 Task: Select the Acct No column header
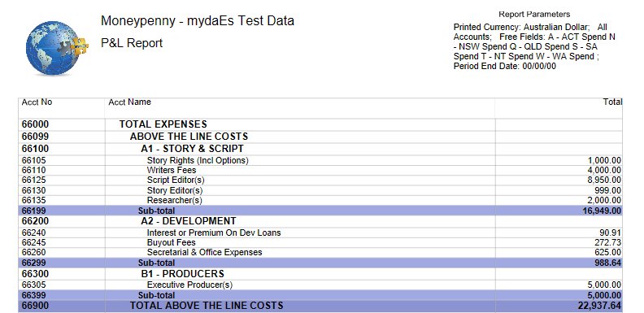[37, 102]
